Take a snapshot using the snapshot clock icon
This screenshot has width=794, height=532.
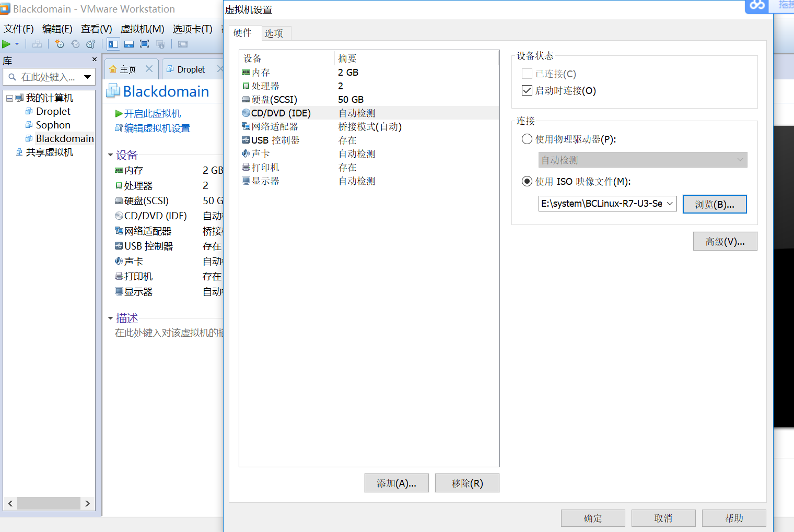[x=60, y=44]
